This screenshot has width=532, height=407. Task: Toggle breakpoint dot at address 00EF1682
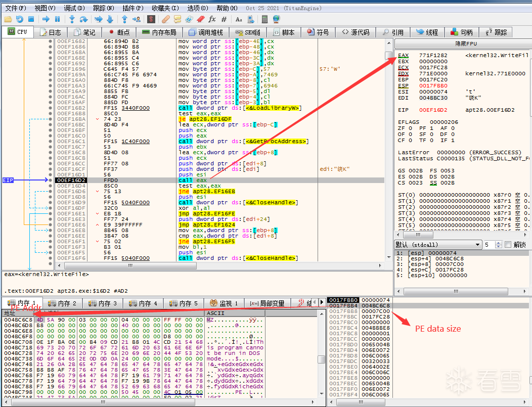[50, 41]
